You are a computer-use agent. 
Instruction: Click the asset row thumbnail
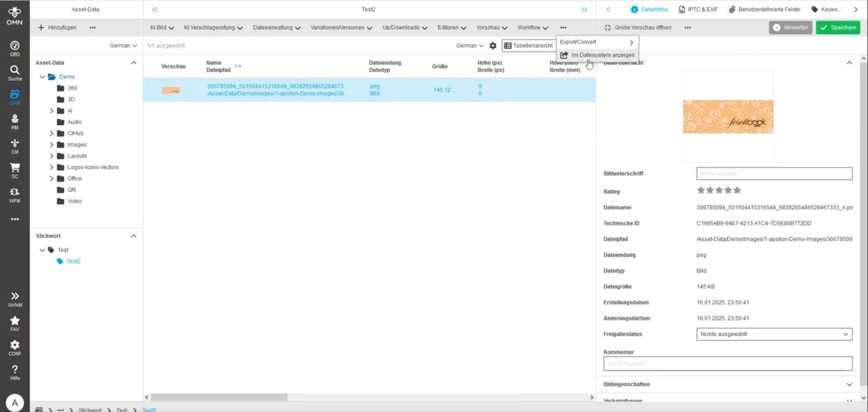(x=171, y=90)
